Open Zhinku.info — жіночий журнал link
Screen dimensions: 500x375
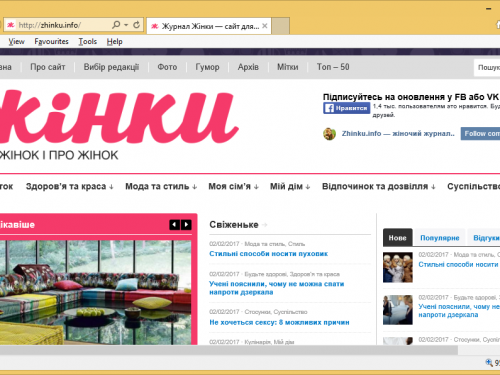click(x=398, y=134)
